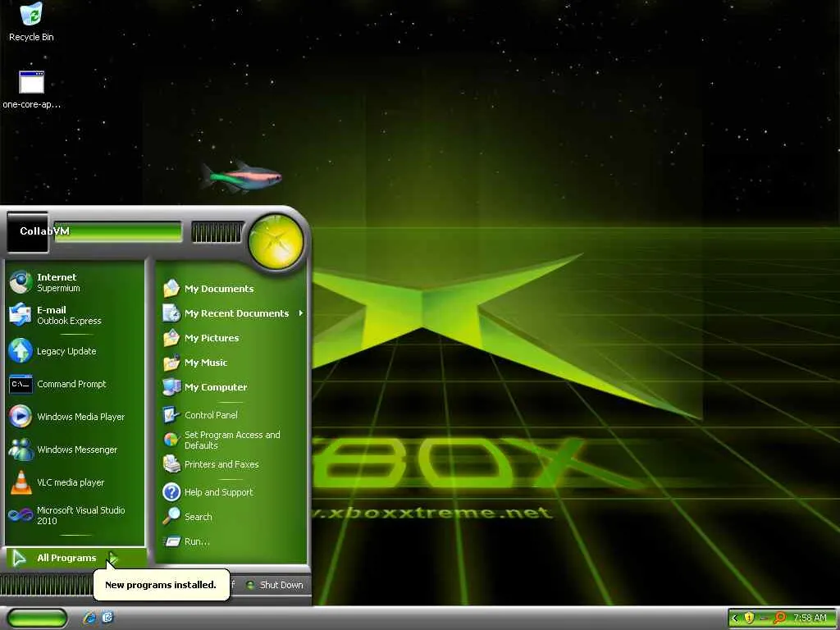Click the CollabVM user name
Image resolution: width=840 pixels, height=630 pixels.
tap(44, 231)
